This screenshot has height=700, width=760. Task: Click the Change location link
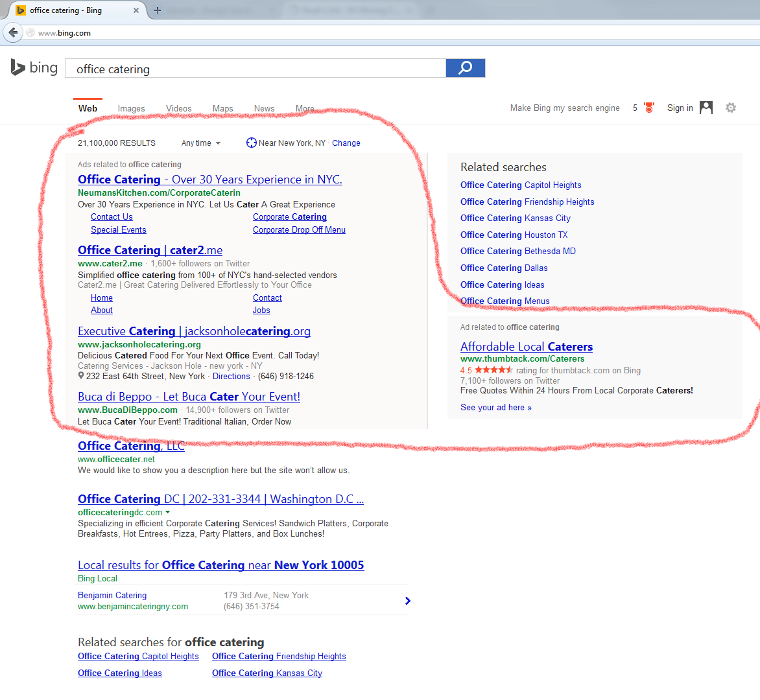(346, 143)
